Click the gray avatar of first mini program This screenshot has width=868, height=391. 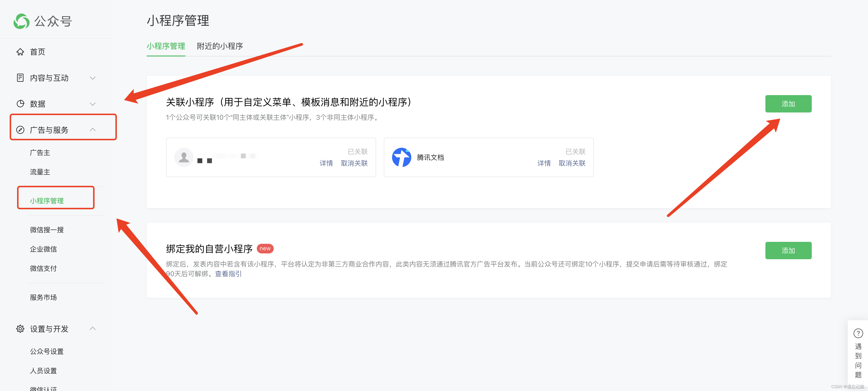point(184,157)
